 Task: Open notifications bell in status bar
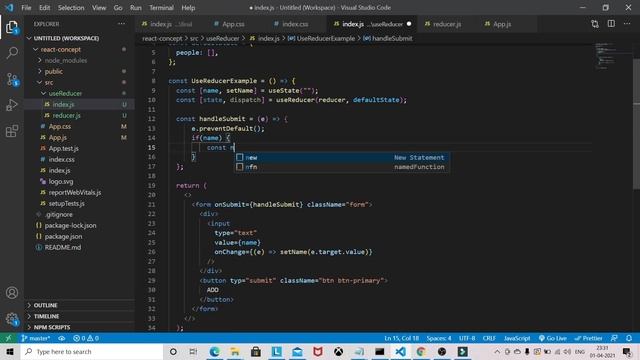629,338
